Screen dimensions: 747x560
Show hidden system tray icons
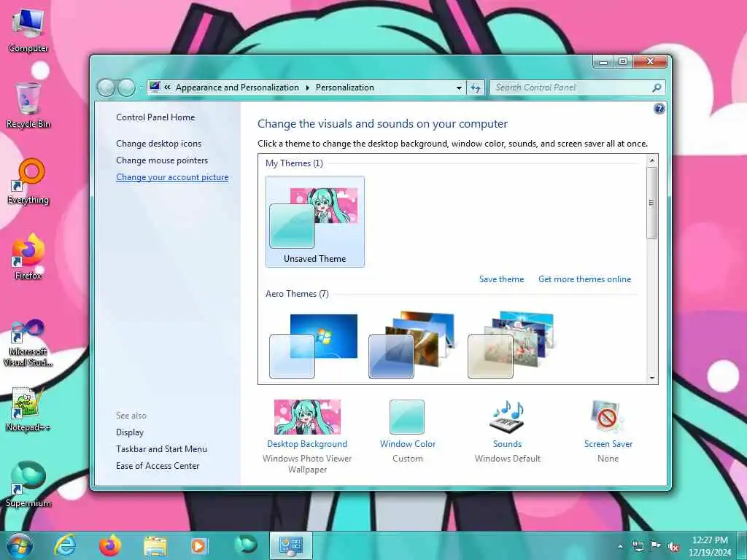point(620,546)
